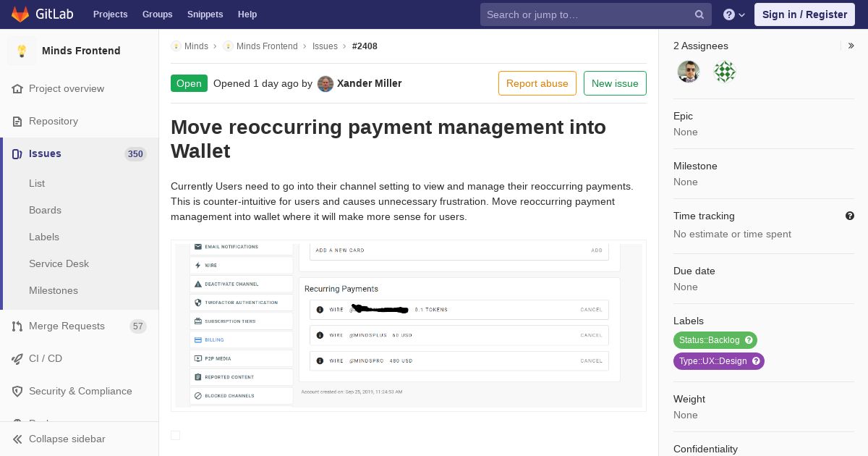This screenshot has height=456, width=868.
Task: Open the Service Desk submenu item
Action: 59,263
